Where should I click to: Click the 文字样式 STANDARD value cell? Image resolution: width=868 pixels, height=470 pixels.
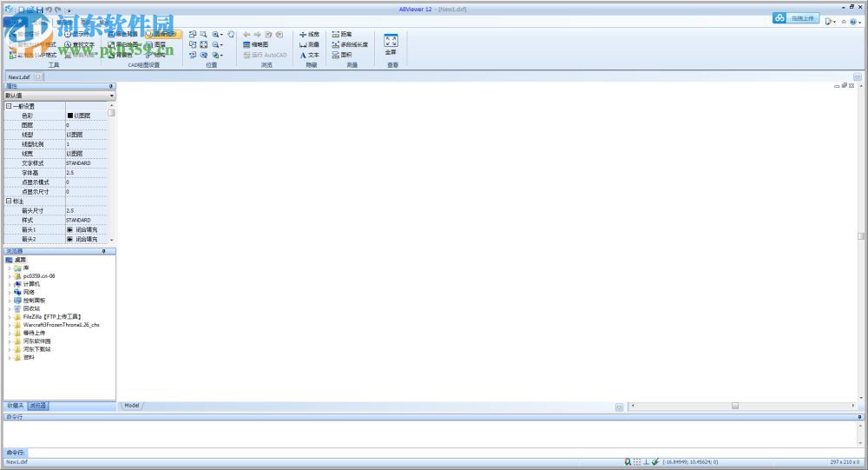coord(86,163)
